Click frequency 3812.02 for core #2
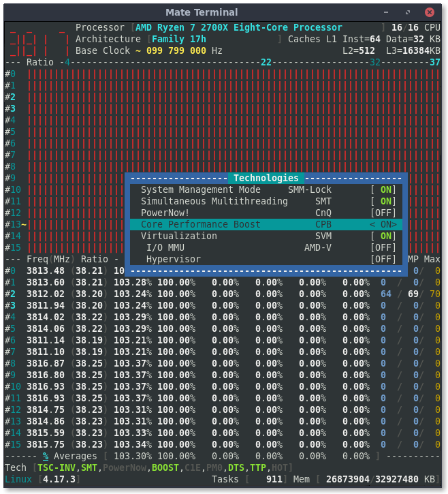 coord(46,294)
